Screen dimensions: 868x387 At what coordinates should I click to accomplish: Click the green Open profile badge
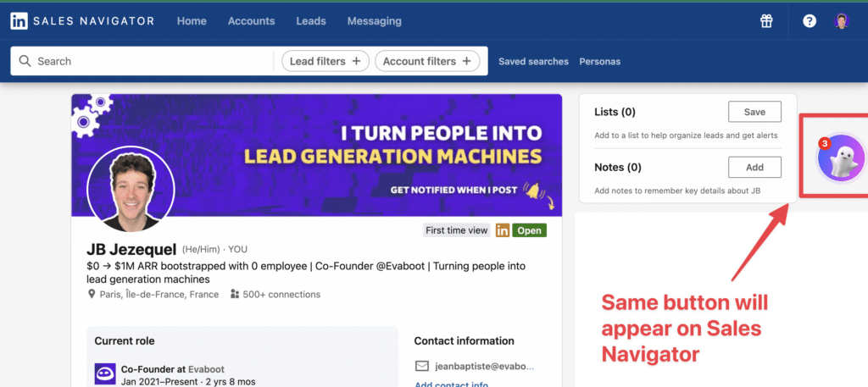(x=529, y=230)
